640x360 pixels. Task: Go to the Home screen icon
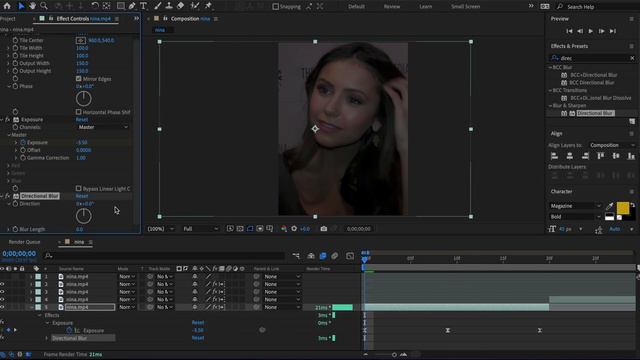[x=7, y=6]
